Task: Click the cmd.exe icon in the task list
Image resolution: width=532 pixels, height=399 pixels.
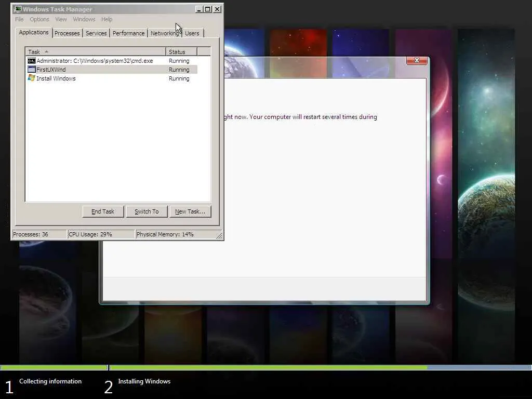Action: point(32,61)
